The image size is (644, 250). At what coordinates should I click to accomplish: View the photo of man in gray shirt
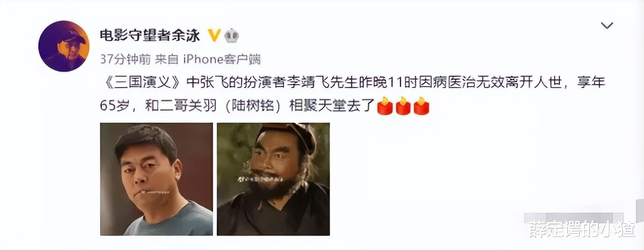coord(157,179)
